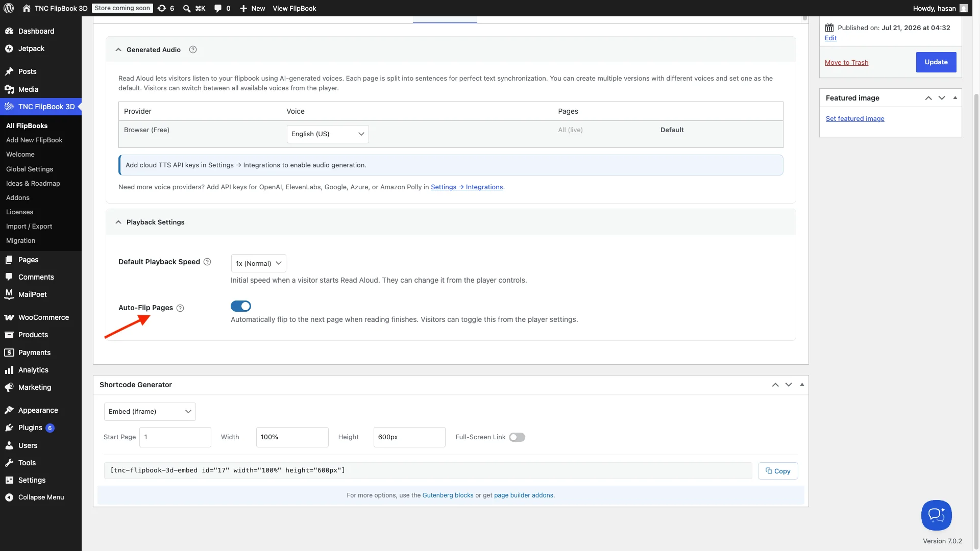Screen dimensions: 980x551
Task: Click the user avatar beside Howdy, hasan
Action: point(964,8)
